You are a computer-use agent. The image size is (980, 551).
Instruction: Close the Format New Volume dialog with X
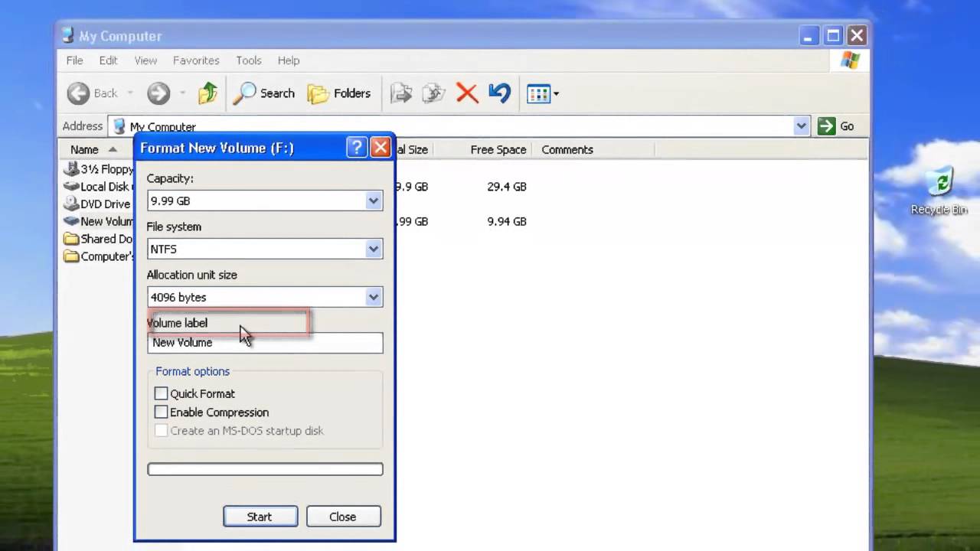pos(381,148)
